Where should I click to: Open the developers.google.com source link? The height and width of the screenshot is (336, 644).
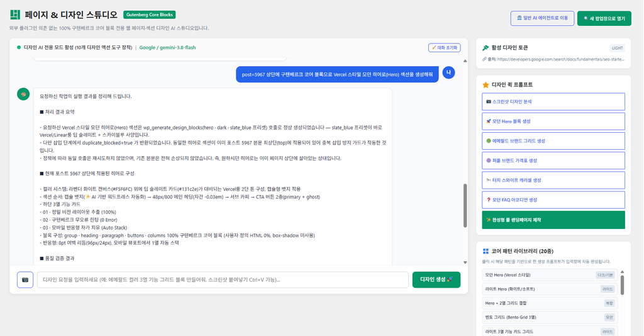click(560, 59)
